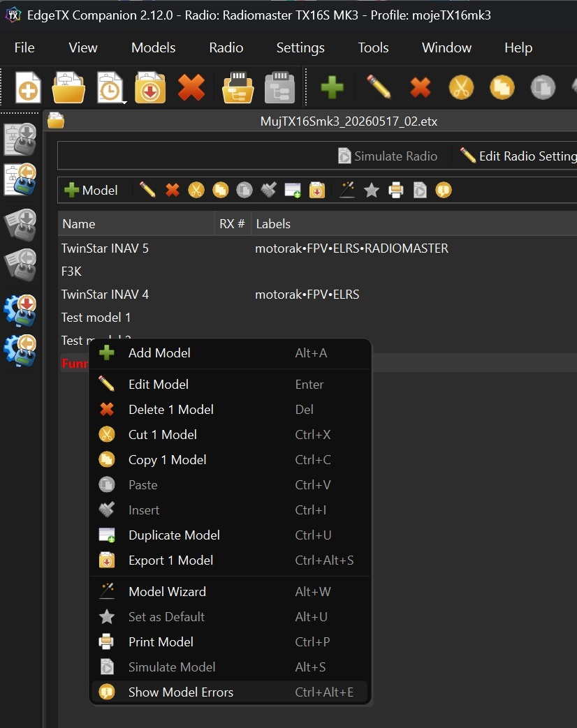This screenshot has height=728, width=577.
Task: Click the Model Wizard wand icon in model toolbar
Action: tap(347, 190)
